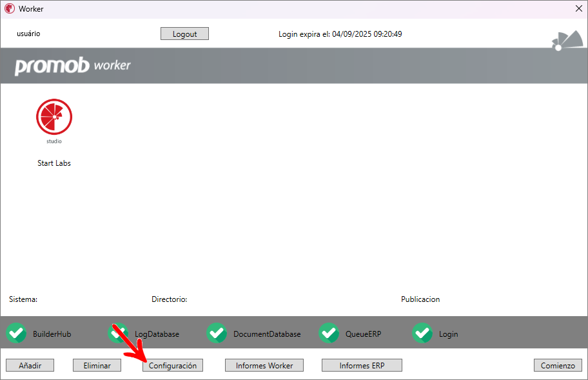Image resolution: width=588 pixels, height=380 pixels.
Task: Click the 'Login' status label
Action: point(449,334)
